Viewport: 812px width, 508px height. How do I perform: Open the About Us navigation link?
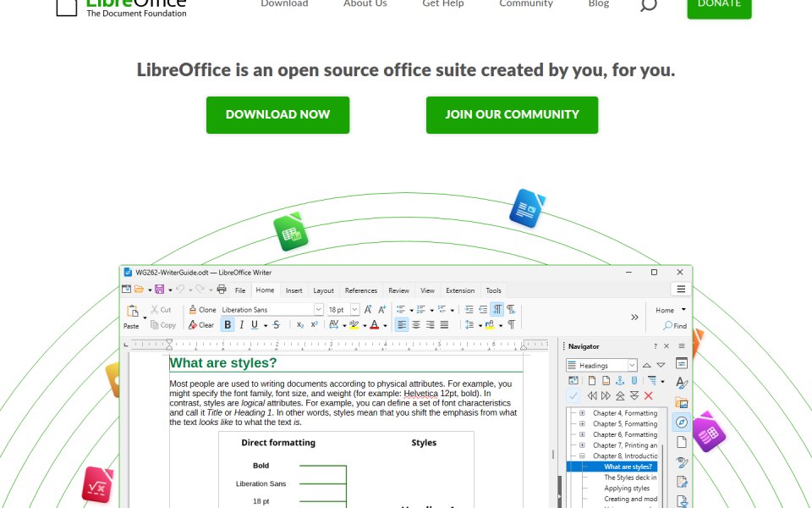[x=365, y=3]
